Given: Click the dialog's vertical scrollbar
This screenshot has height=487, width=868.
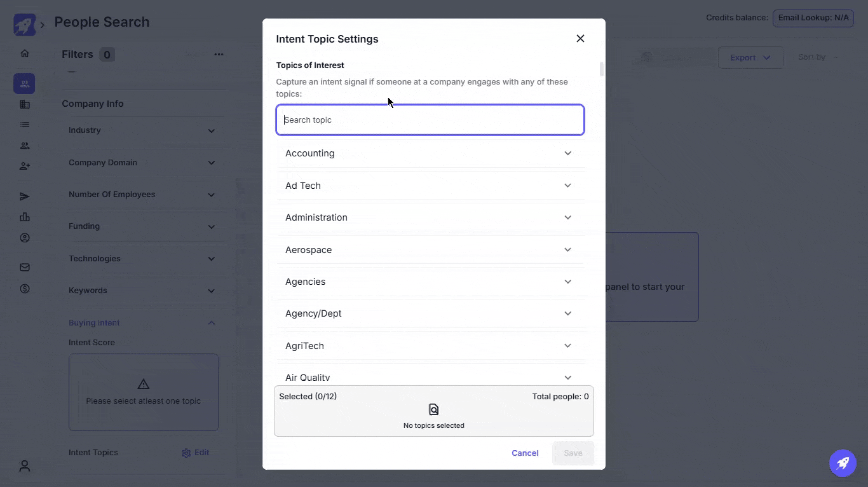Looking at the screenshot, I should 602,69.
